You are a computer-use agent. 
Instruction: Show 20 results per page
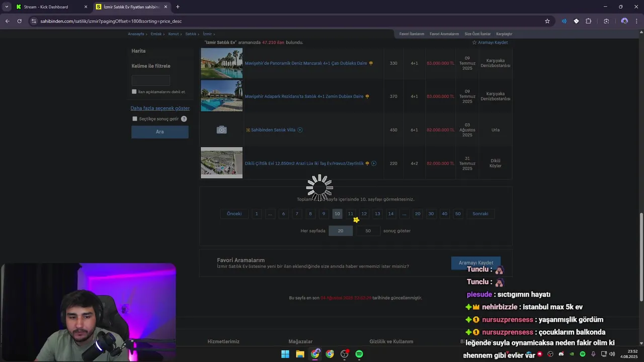(341, 231)
